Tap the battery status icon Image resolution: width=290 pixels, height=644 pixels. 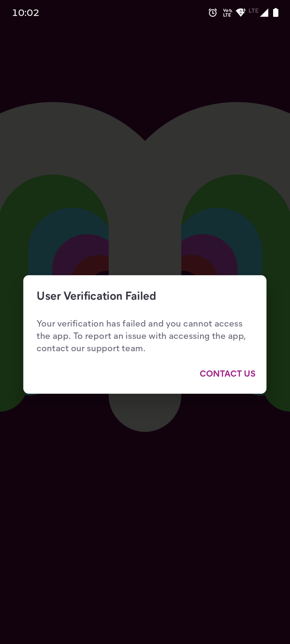pyautogui.click(x=276, y=13)
